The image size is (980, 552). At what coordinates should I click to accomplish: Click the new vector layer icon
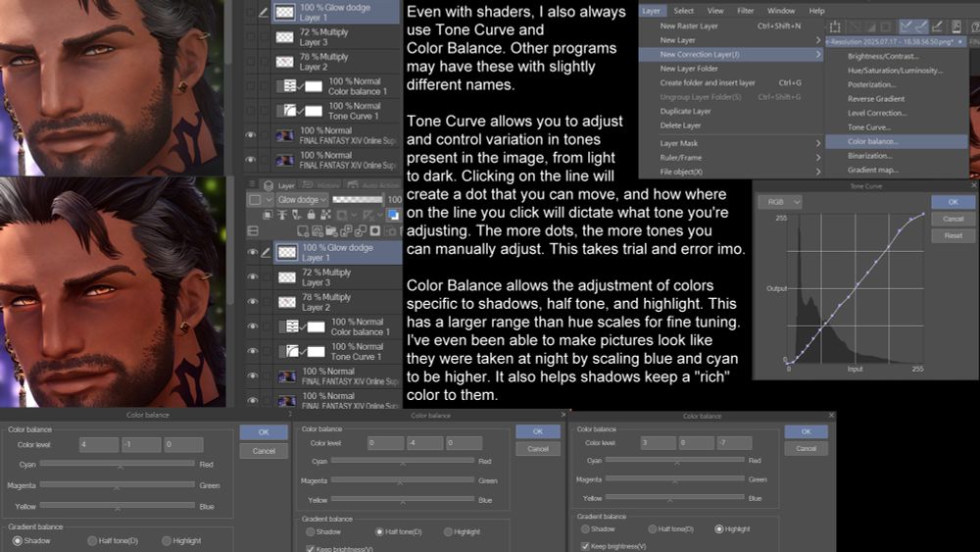pyautogui.click(x=318, y=231)
